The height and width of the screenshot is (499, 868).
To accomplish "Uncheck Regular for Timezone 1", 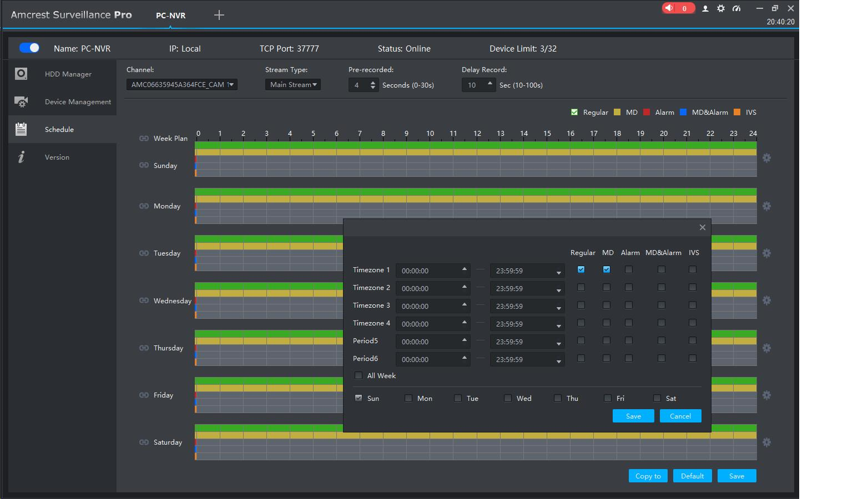I will coord(581,269).
